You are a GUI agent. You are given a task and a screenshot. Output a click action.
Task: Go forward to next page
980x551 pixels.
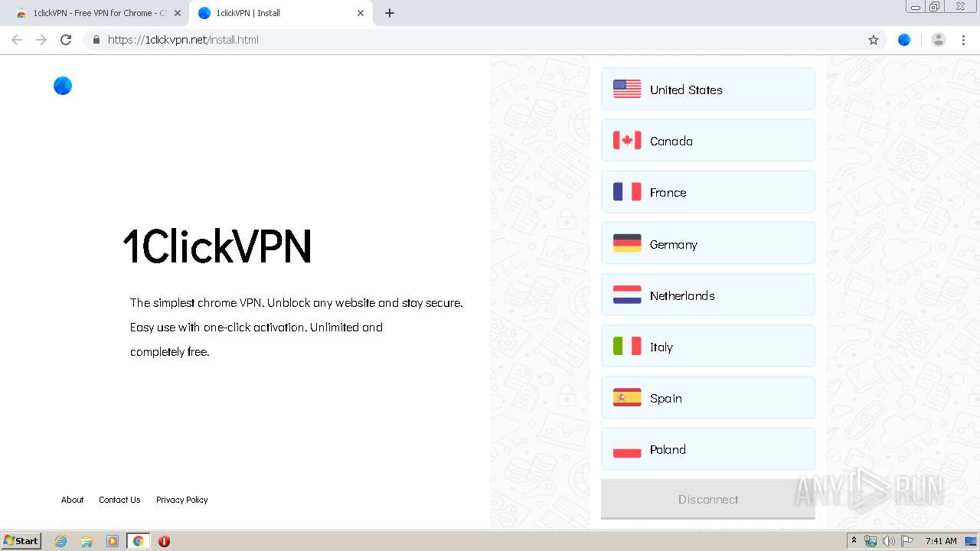click(x=41, y=40)
